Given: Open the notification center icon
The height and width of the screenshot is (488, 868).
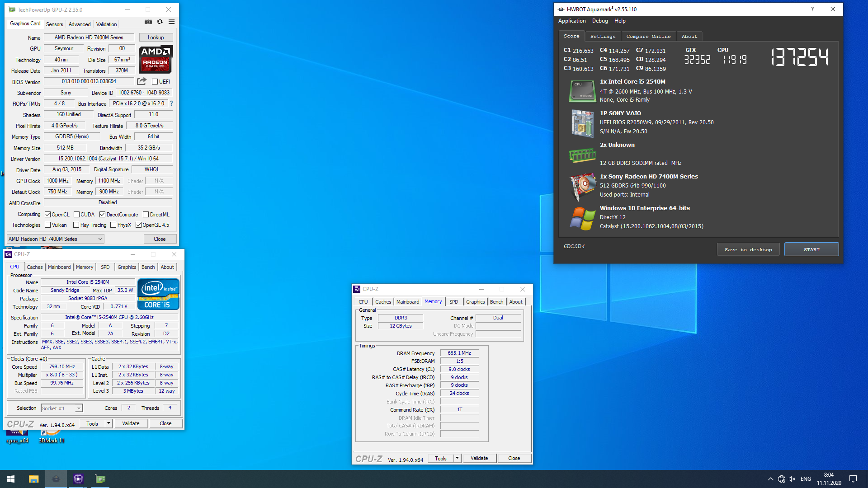Looking at the screenshot, I should [x=853, y=479].
